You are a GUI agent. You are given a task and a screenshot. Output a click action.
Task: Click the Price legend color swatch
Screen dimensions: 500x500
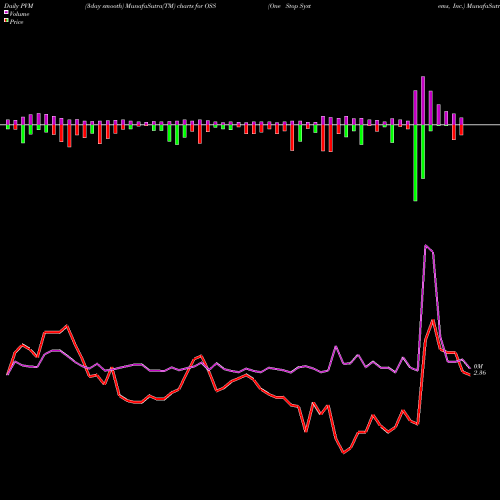click(6, 21)
